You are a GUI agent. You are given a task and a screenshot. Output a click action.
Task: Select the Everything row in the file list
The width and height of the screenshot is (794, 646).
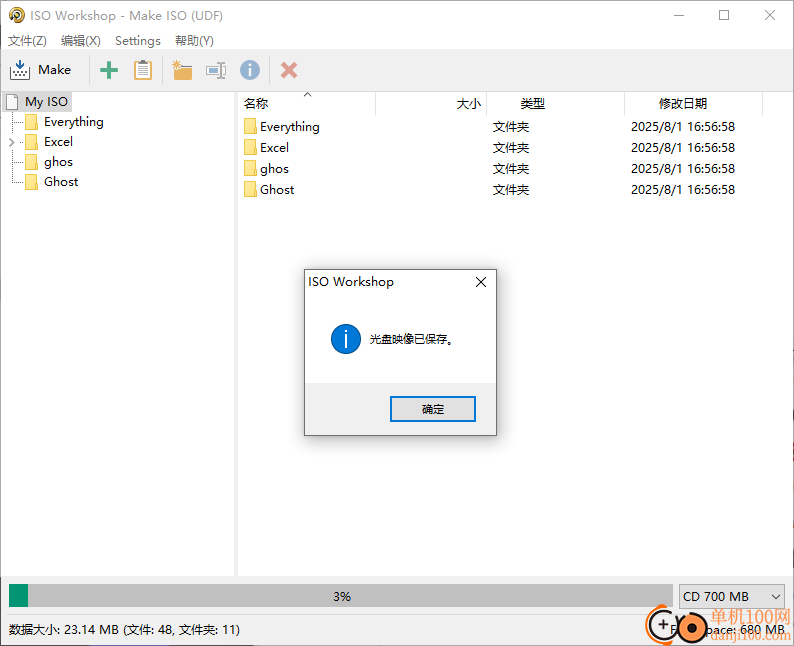click(501, 127)
